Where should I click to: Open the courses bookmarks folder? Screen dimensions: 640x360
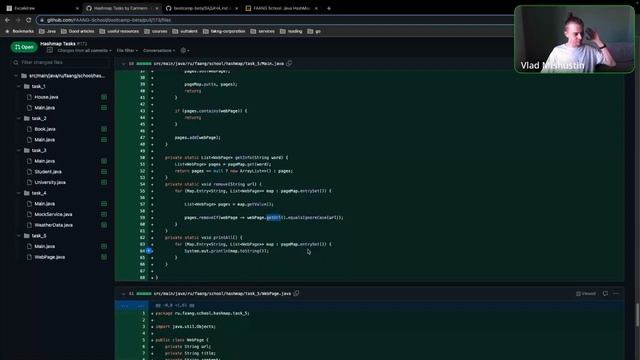(x=156, y=31)
